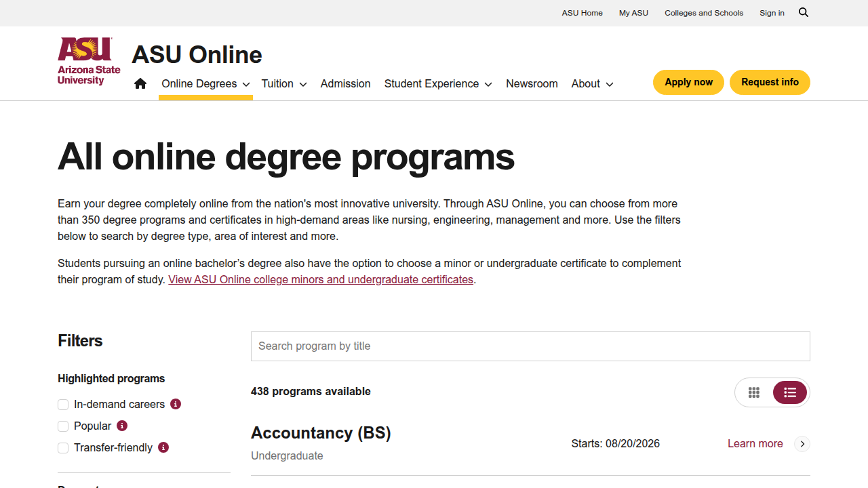
Task: Select the 'All online degree programs' heading
Action: point(286,157)
